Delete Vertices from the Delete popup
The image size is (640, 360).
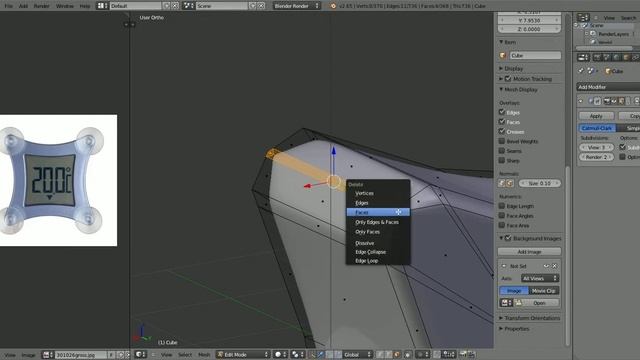pos(378,193)
